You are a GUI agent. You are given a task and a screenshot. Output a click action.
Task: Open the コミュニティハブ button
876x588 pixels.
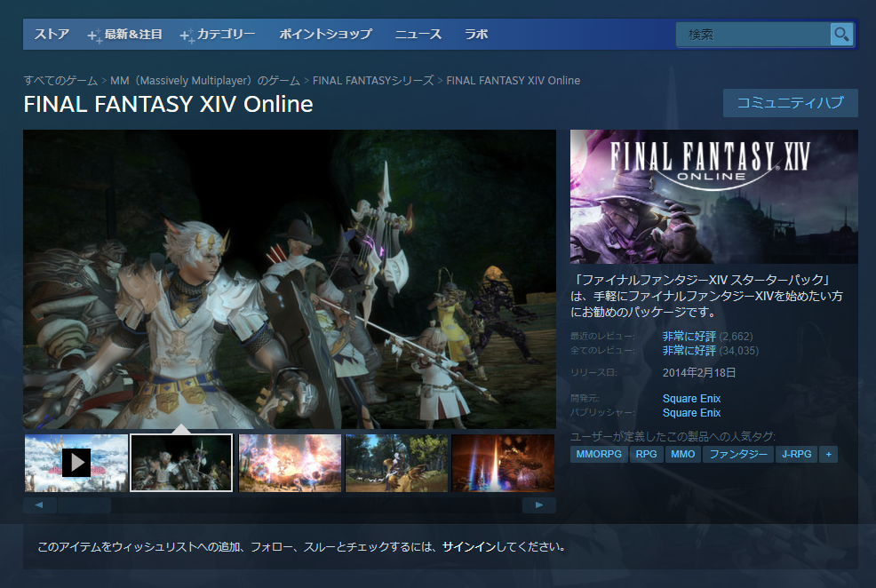coord(790,103)
